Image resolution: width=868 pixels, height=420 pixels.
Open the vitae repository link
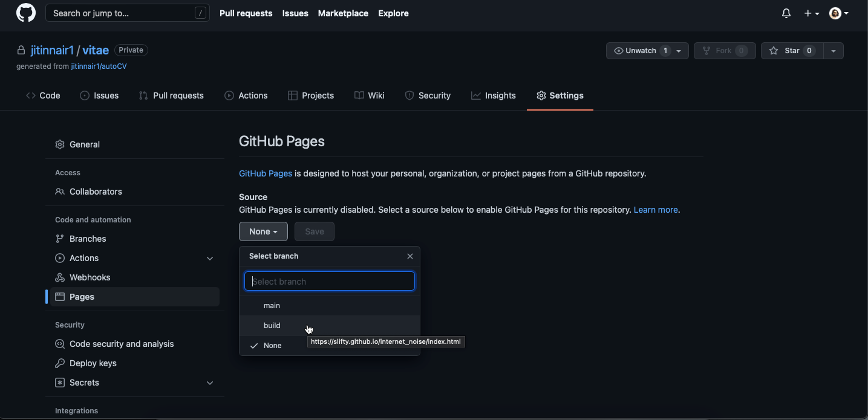pyautogui.click(x=96, y=50)
